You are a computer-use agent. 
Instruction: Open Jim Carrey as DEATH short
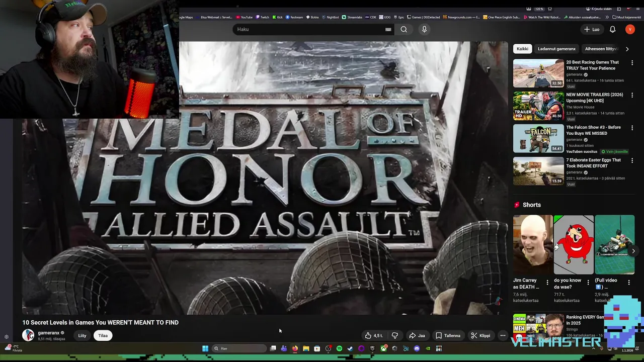pyautogui.click(x=532, y=245)
